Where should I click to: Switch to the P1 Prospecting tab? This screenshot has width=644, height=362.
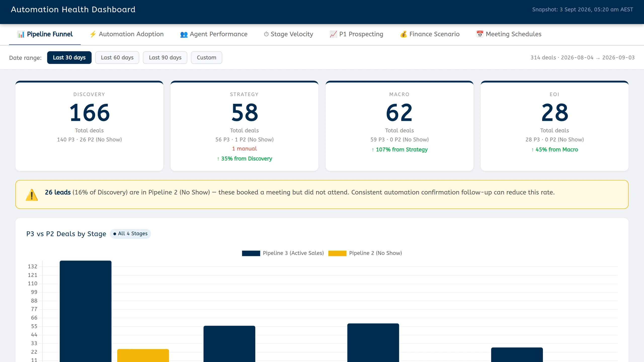point(356,34)
